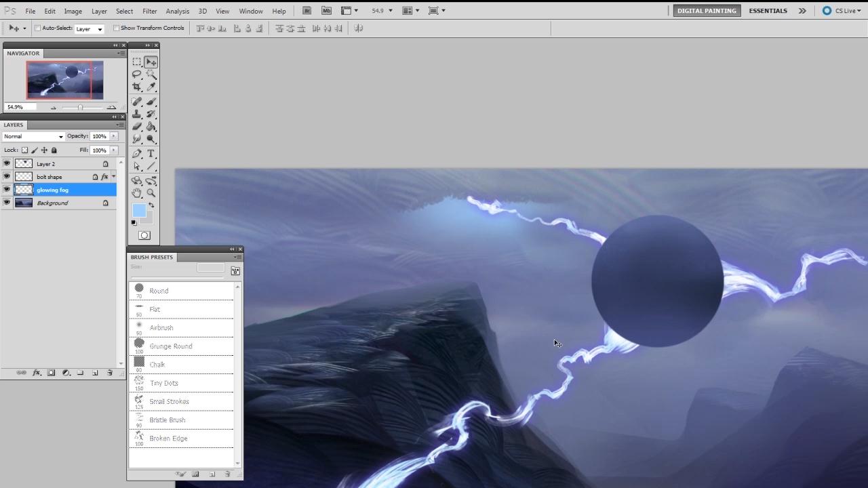Expand bolt shape layer effects arrow
The height and width of the screenshot is (488, 868).
tap(113, 177)
